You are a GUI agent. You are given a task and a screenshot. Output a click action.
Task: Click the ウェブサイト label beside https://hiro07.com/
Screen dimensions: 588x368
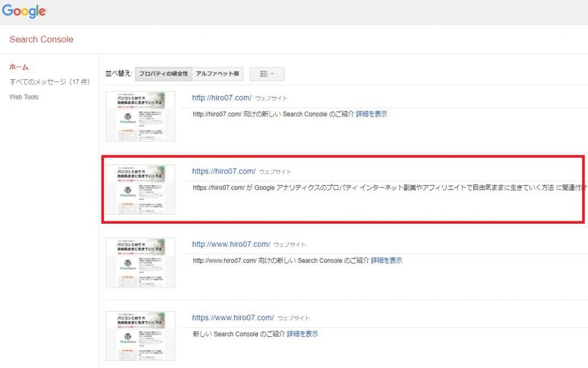275,171
